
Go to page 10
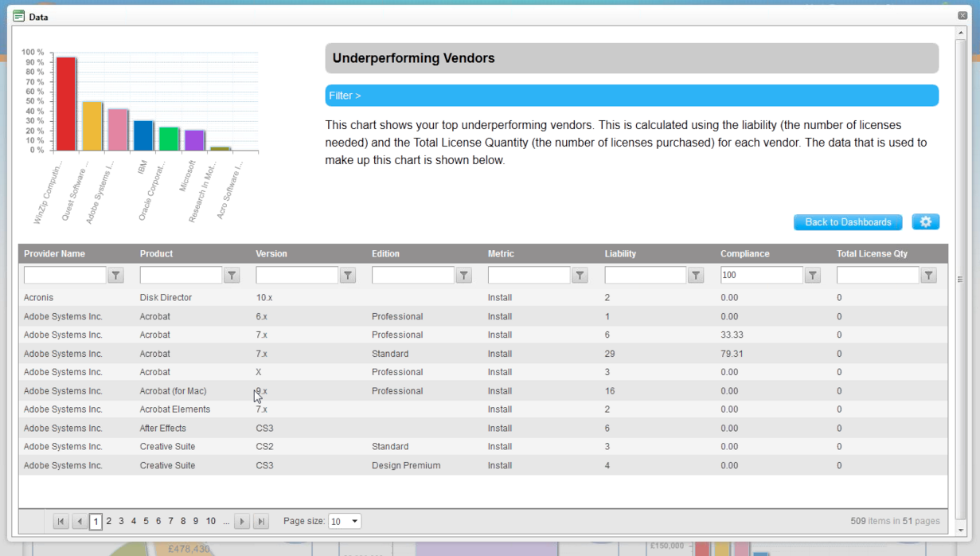210,521
